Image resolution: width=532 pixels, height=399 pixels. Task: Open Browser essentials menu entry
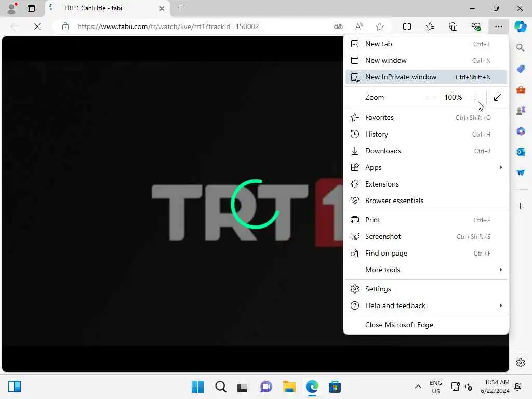(426, 201)
